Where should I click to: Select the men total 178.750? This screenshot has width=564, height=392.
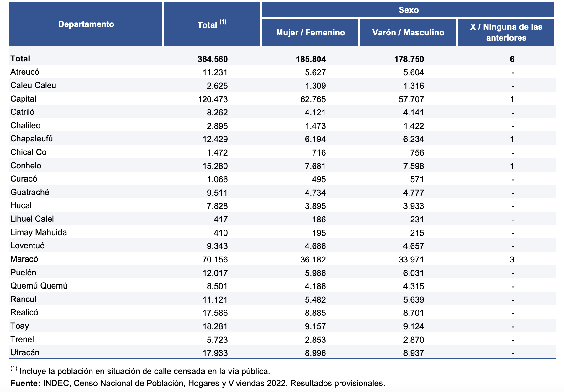pos(409,59)
